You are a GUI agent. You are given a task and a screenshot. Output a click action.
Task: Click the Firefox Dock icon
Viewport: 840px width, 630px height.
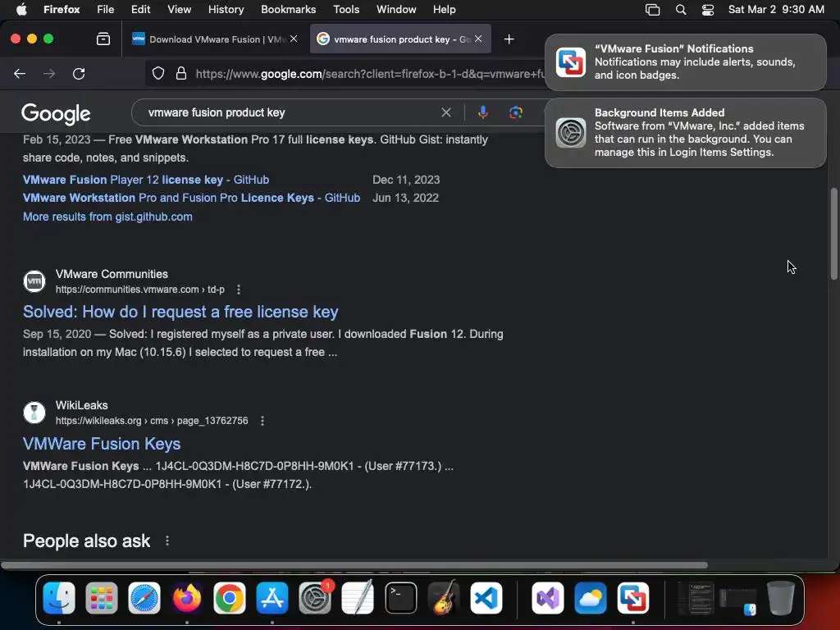pyautogui.click(x=186, y=597)
